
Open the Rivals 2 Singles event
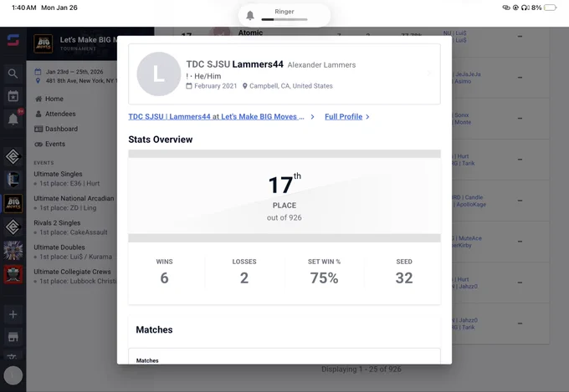[x=57, y=222]
